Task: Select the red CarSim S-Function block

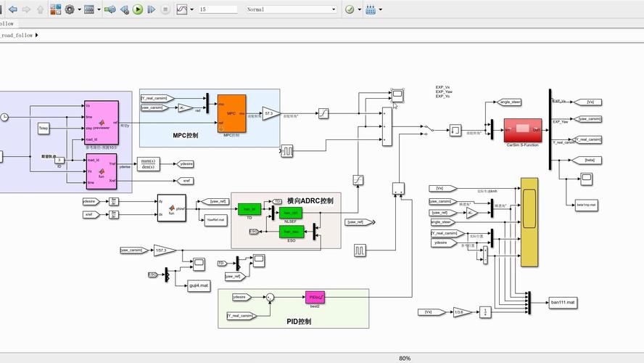Action: pos(523,129)
